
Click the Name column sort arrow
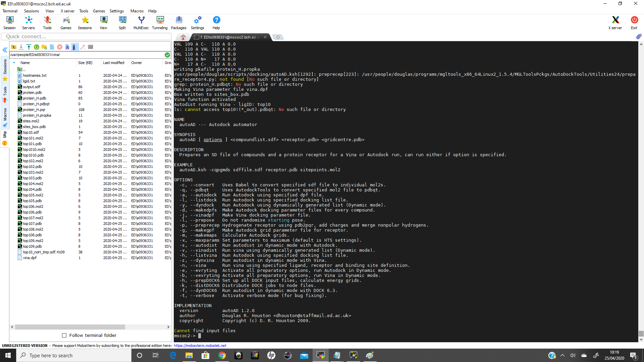[x=14, y=63]
